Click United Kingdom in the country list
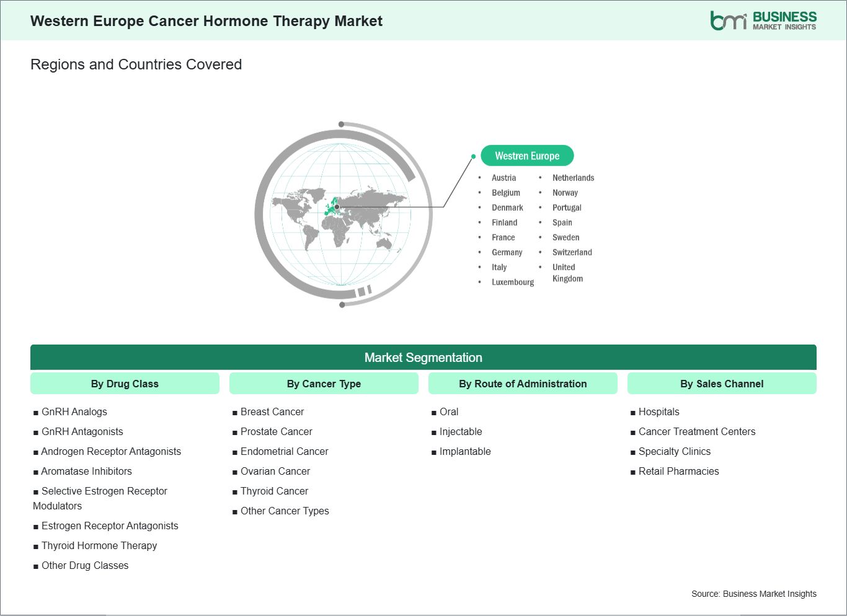The image size is (847, 616). tap(567, 273)
